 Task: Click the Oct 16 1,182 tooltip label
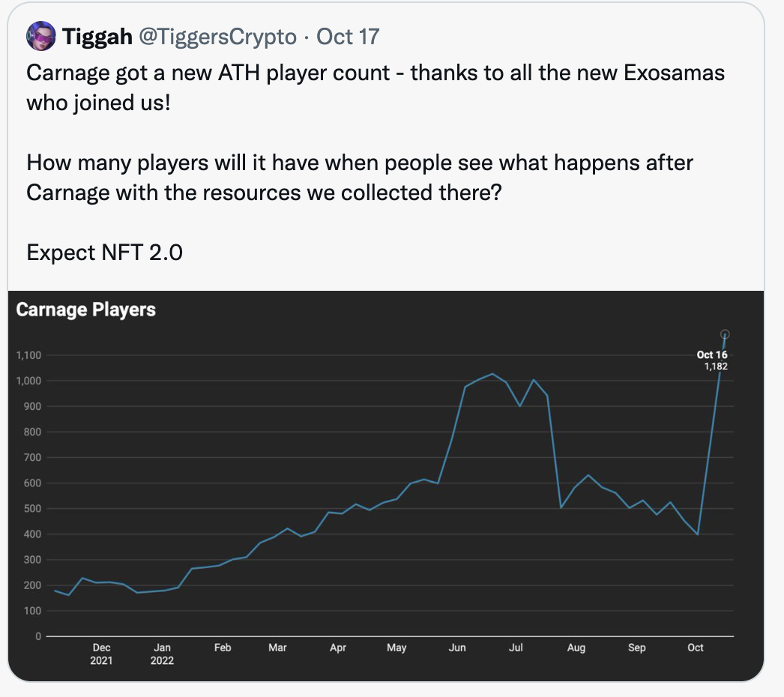click(x=712, y=360)
